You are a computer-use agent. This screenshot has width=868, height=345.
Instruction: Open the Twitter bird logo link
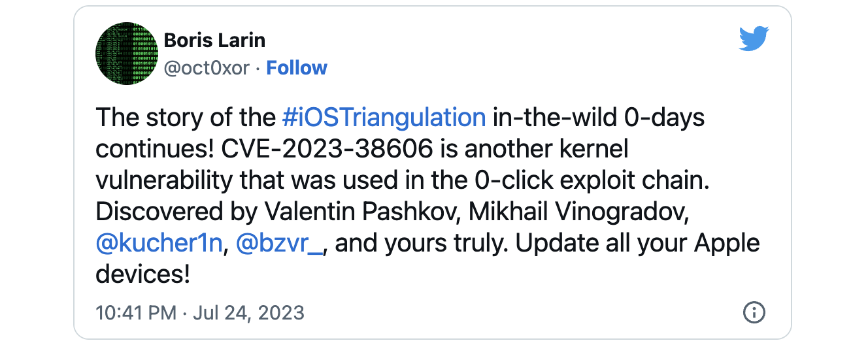pyautogui.click(x=752, y=39)
